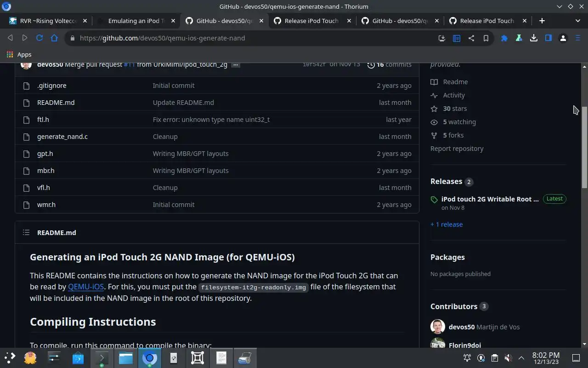
Task: View the 16 commits history
Action: (389, 65)
